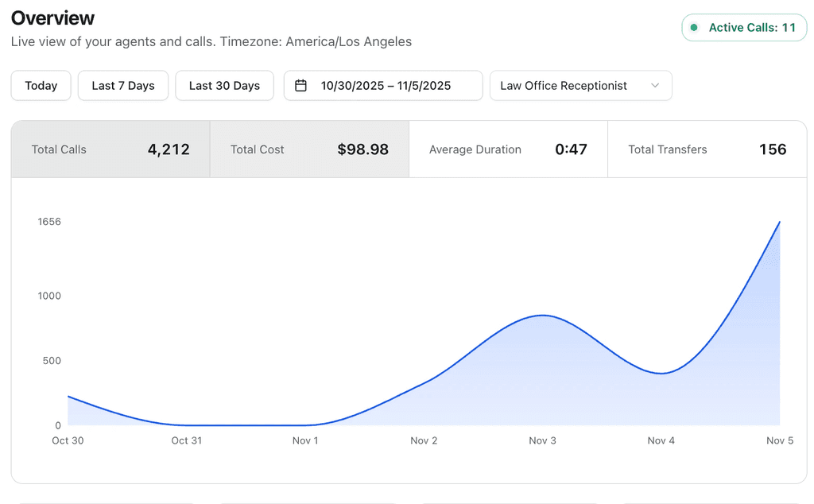Open the Law Office Receptionist agent dropdown

tap(580, 86)
